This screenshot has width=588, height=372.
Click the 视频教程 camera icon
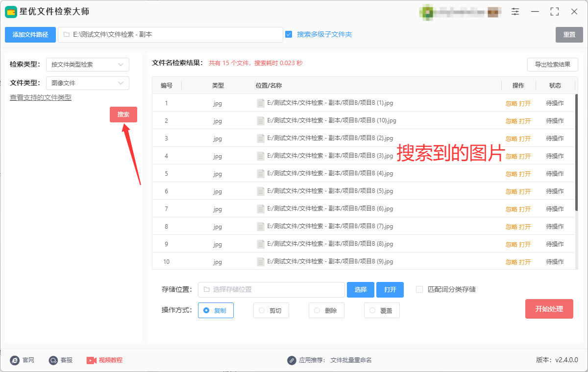pyautogui.click(x=91, y=360)
